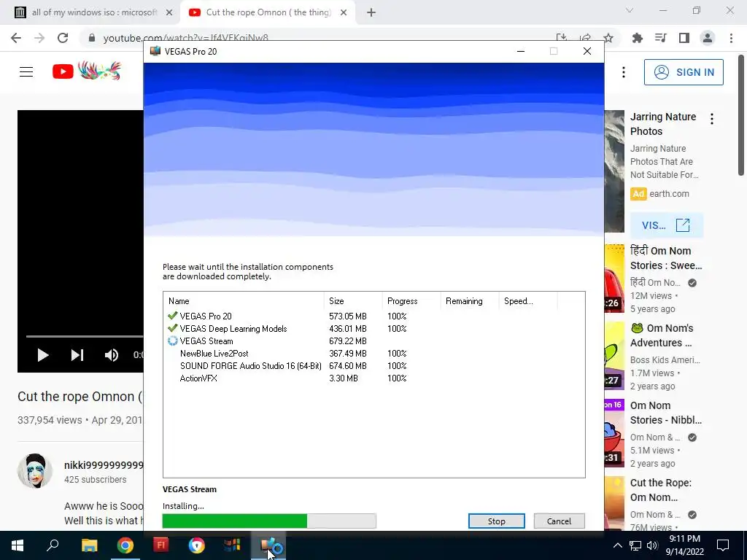Open blue and yellow shield taskbar icon
The width and height of the screenshot is (747, 560).
(x=196, y=545)
